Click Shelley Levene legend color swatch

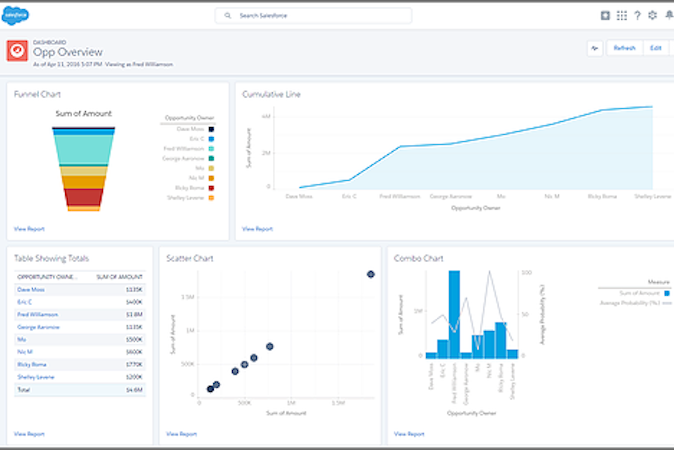tap(211, 198)
